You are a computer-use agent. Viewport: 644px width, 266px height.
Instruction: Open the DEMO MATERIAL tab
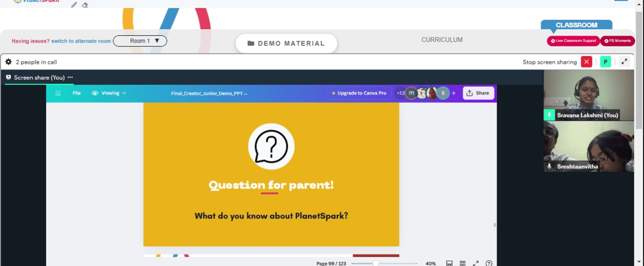click(x=287, y=44)
